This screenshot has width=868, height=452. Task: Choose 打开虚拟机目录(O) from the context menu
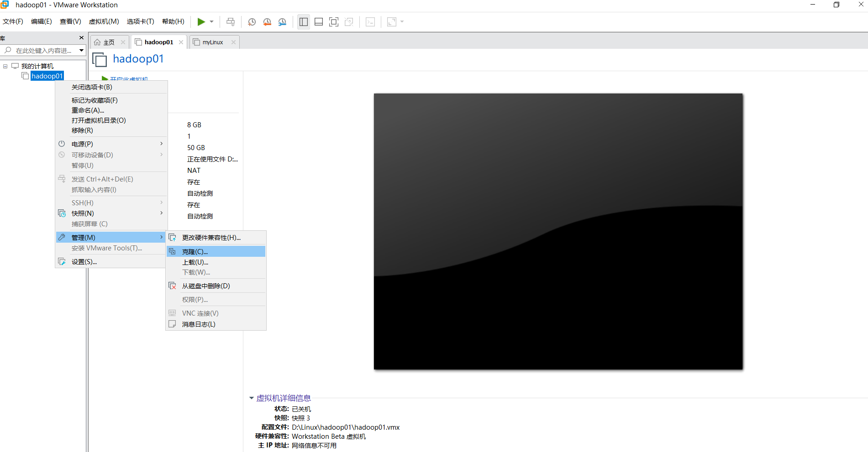111,120
